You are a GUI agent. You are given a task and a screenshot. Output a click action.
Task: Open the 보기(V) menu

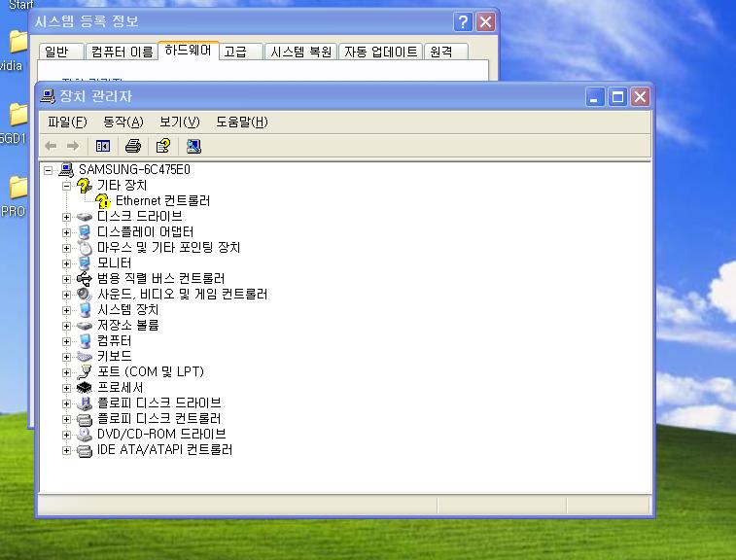click(179, 122)
